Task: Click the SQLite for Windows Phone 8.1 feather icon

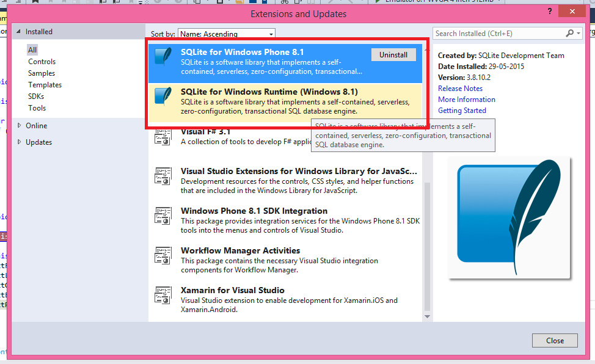Action: coord(163,57)
